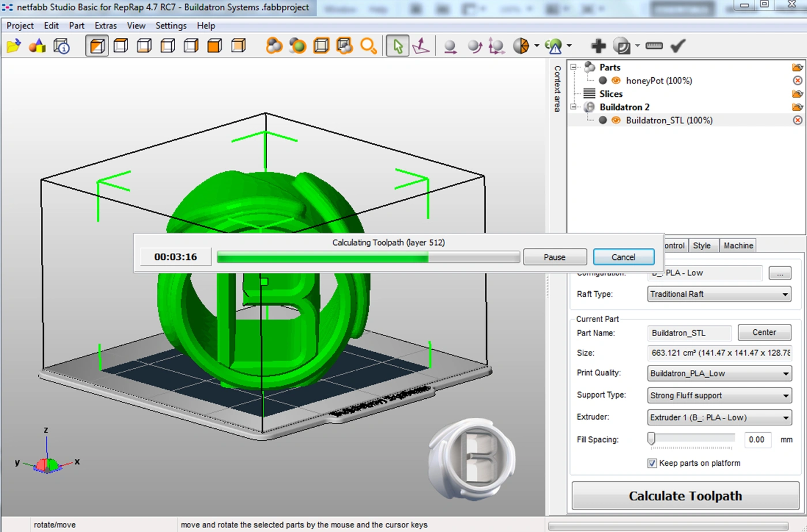The width and height of the screenshot is (807, 532).
Task: Open the folder icon on Buildatron 2 row
Action: (x=797, y=107)
